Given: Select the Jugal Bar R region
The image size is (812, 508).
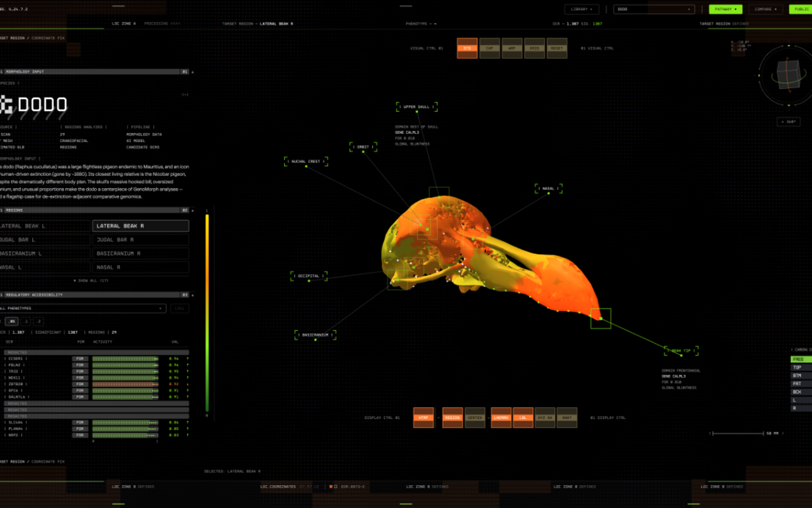Looking at the screenshot, I should tap(141, 240).
